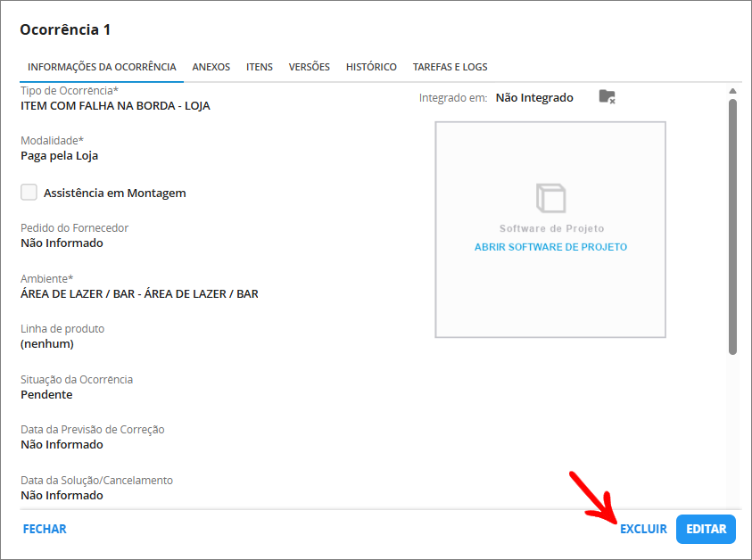Click the vertical scrollbar thumb
This screenshot has height=560, width=752.
[732, 226]
